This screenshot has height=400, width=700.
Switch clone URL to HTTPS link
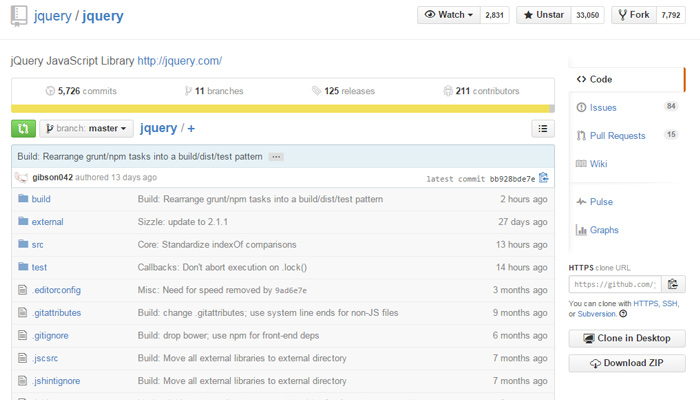(646, 304)
